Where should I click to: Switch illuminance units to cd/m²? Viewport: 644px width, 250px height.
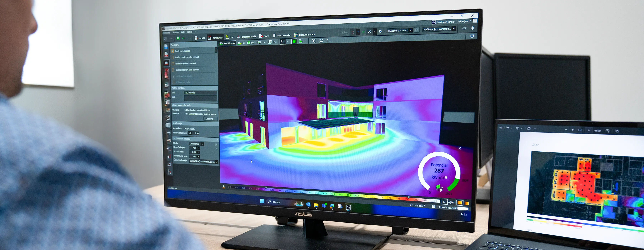pyautogui.click(x=452, y=203)
